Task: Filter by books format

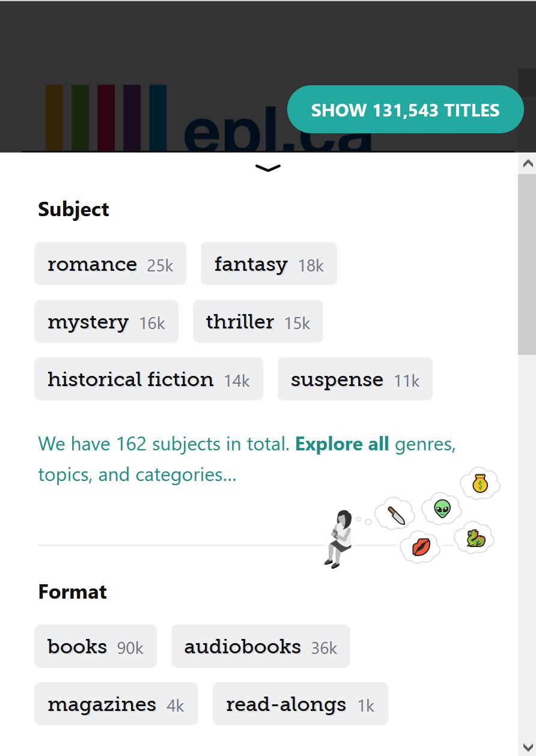Action: pos(96,646)
